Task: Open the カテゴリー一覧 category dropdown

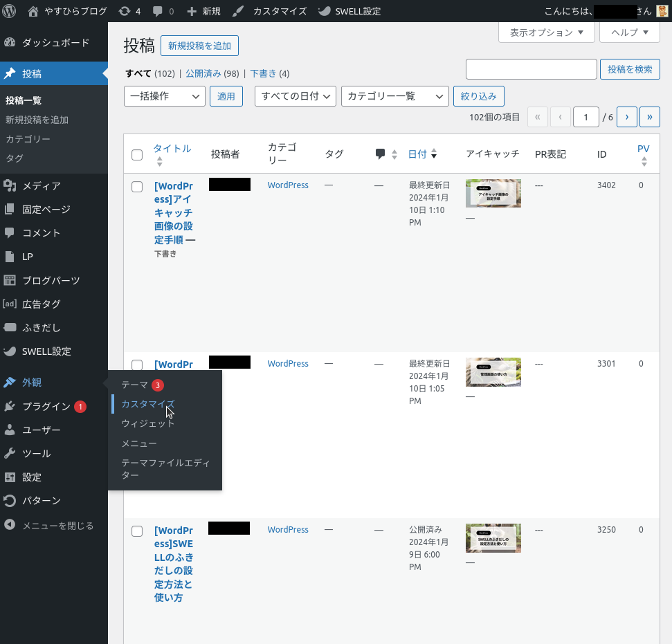Action: click(x=394, y=96)
